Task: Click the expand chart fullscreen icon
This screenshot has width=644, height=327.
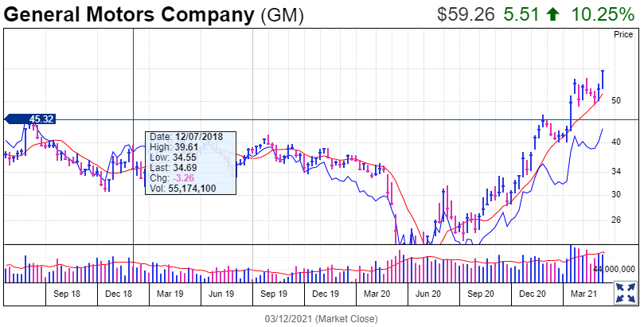Action: [624, 293]
